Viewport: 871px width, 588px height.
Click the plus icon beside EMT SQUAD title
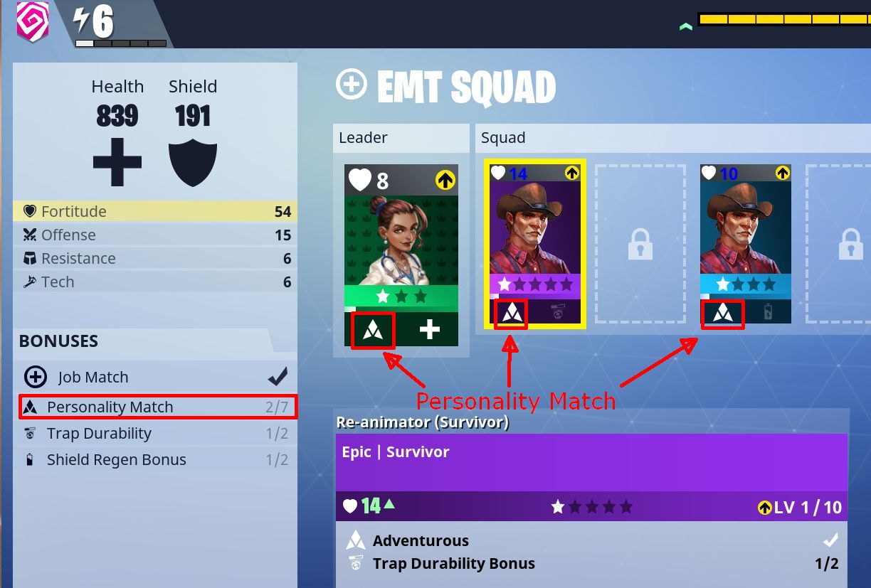click(351, 85)
